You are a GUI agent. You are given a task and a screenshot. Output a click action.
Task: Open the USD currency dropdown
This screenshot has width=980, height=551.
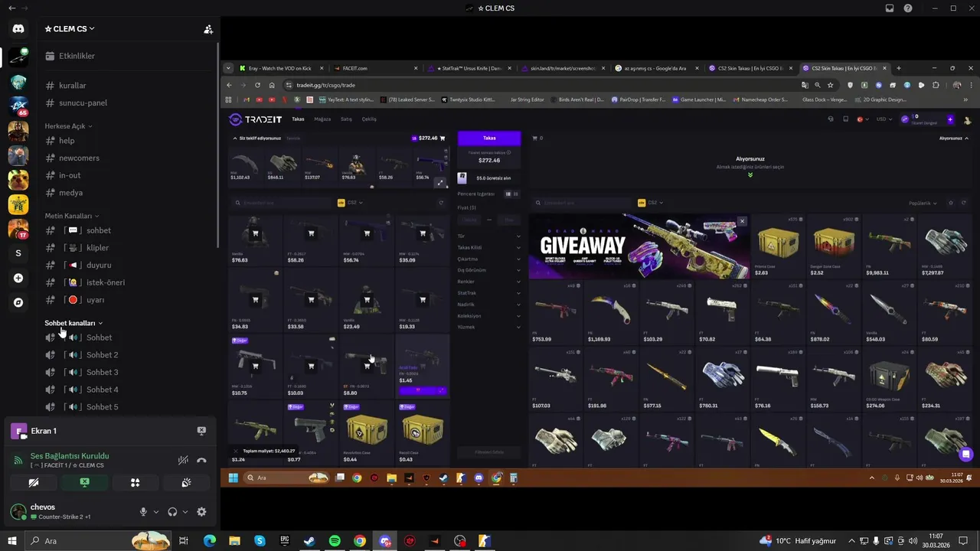coord(884,119)
